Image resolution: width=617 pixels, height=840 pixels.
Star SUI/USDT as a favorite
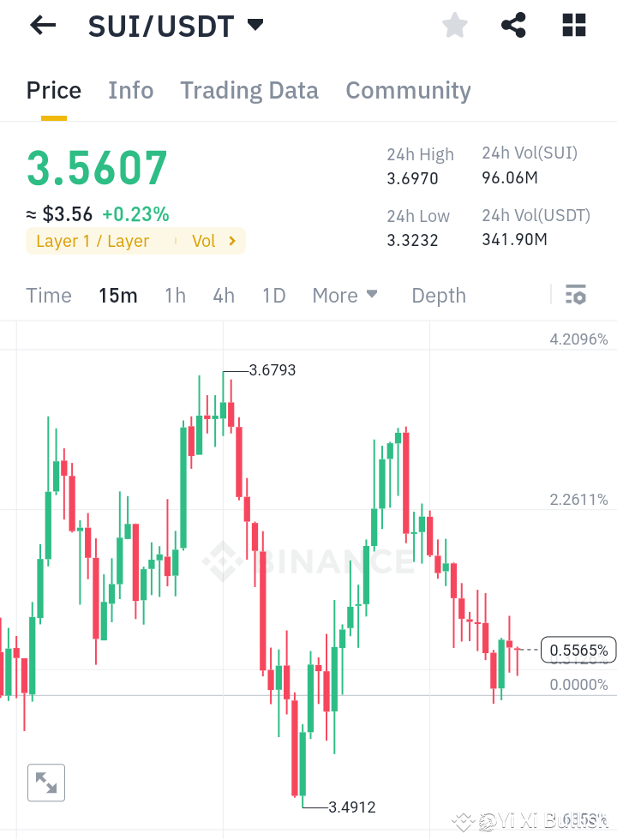tap(454, 25)
